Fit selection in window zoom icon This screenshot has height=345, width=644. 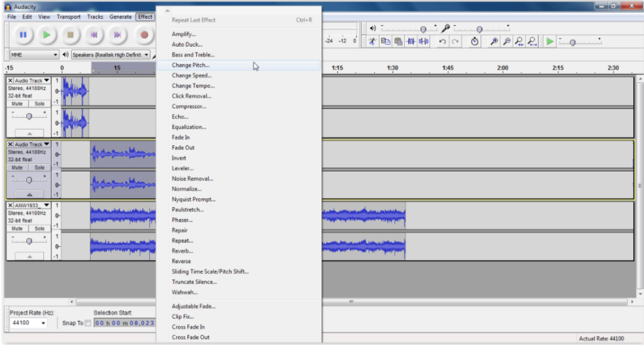519,41
